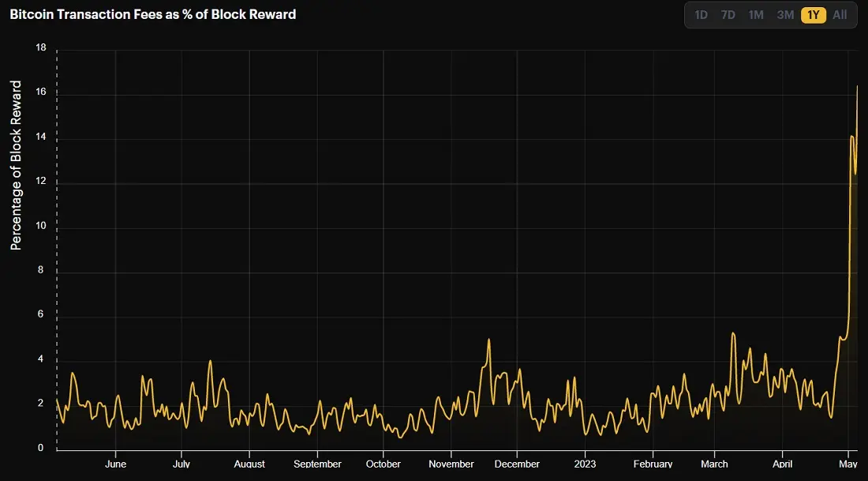Switch to the 7D range

pyautogui.click(x=728, y=15)
